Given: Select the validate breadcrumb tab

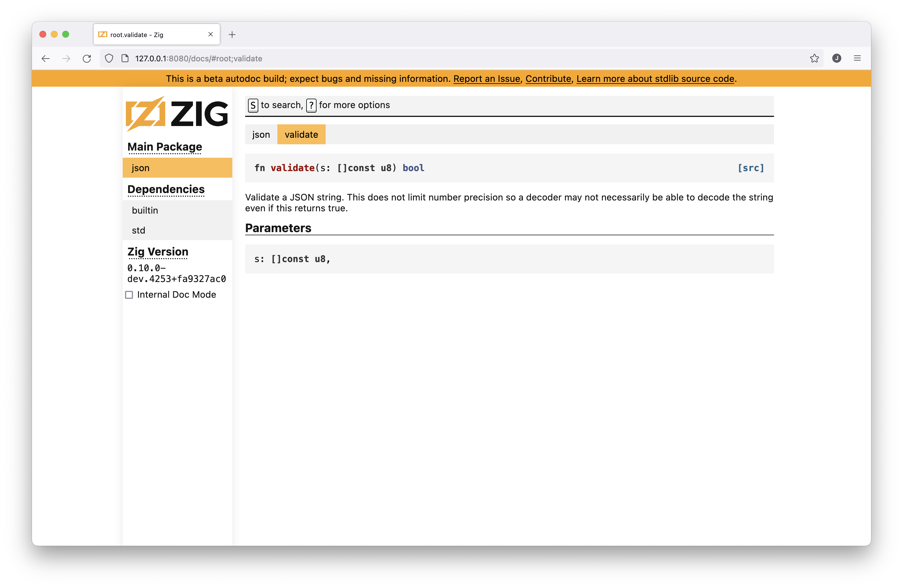Looking at the screenshot, I should (x=301, y=134).
